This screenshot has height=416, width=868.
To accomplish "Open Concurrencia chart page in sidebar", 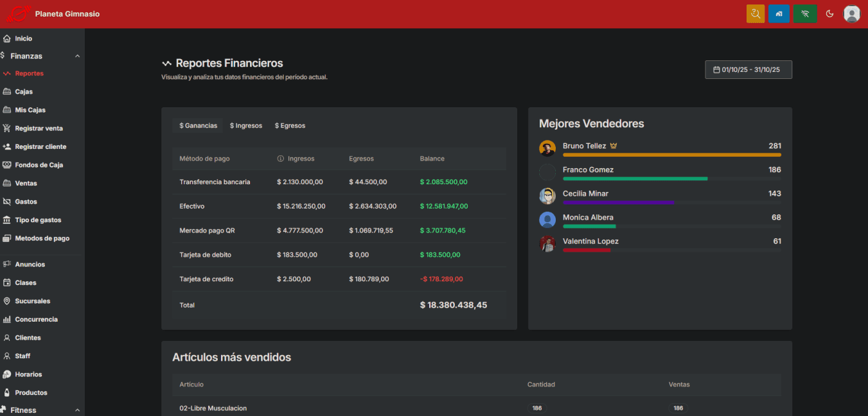I will coord(36,319).
